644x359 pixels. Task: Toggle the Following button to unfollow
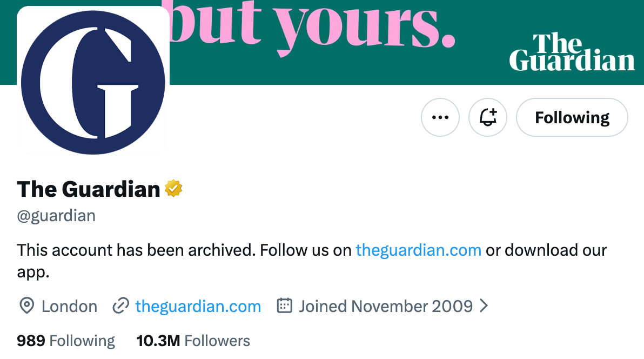pos(572,117)
